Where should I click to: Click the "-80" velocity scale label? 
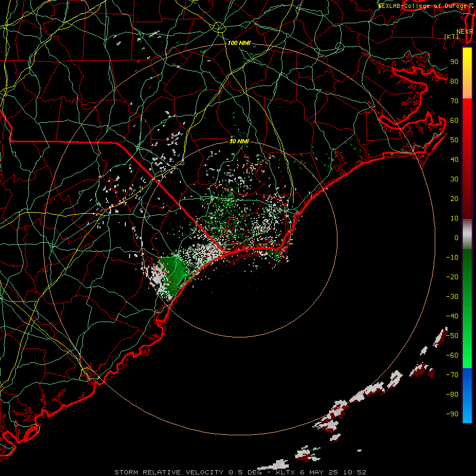pos(452,395)
